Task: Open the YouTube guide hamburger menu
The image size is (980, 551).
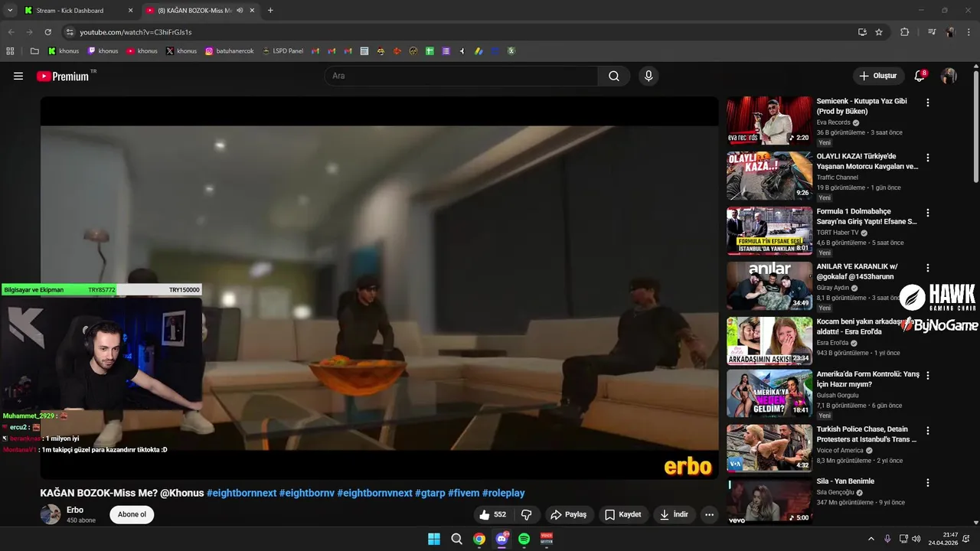Action: [x=18, y=76]
